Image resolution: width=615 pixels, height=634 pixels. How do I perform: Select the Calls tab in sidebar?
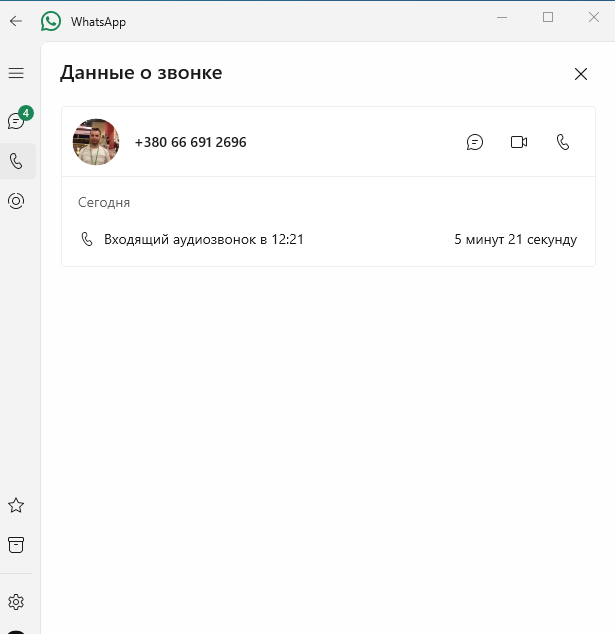(16, 161)
